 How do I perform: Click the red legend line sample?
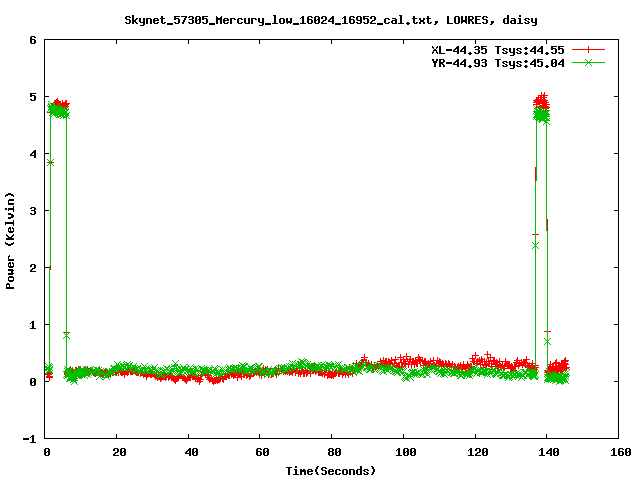pyautogui.click(x=588, y=50)
